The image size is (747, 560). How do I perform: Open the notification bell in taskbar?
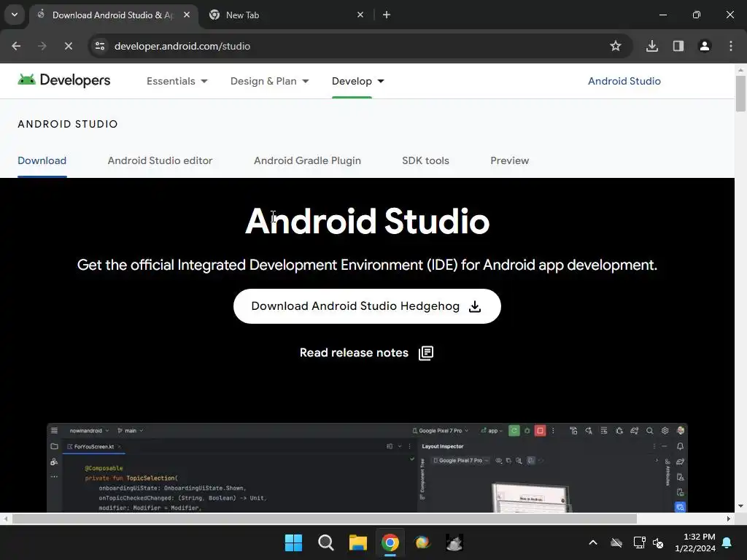point(727,542)
